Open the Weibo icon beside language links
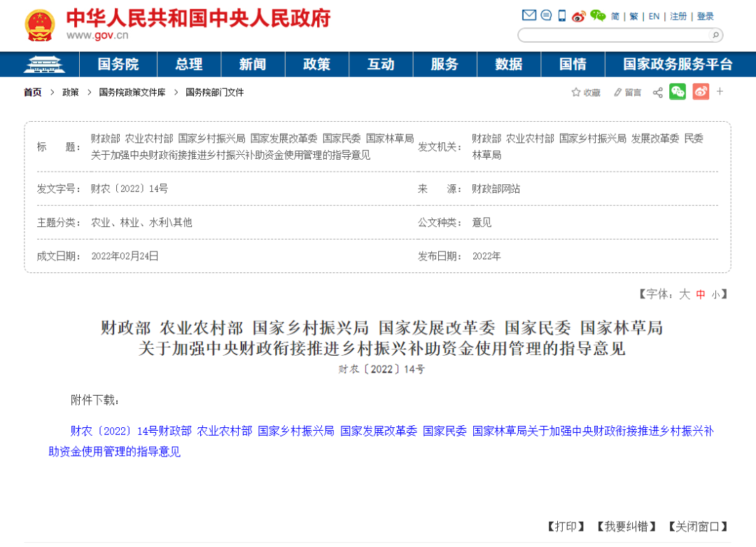The image size is (756, 547). click(579, 16)
